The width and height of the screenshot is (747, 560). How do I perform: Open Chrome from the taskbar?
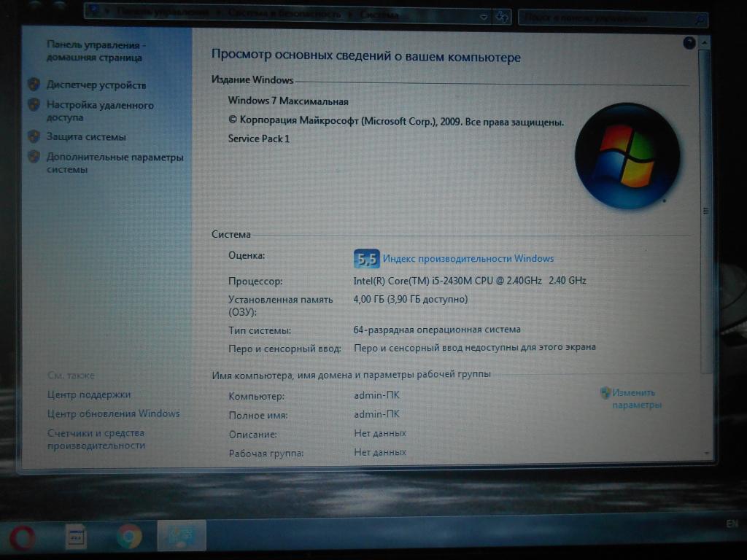[128, 536]
